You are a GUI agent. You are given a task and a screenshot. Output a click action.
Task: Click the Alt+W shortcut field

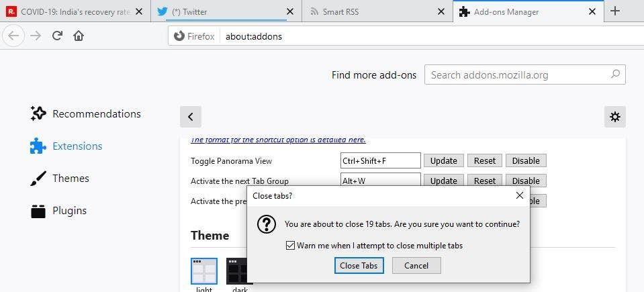[381, 180]
